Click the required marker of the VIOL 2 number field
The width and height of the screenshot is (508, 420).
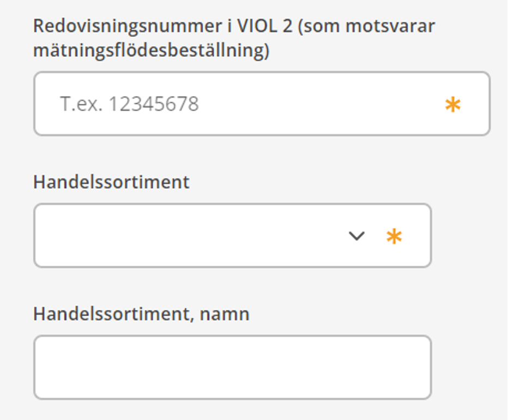(452, 105)
